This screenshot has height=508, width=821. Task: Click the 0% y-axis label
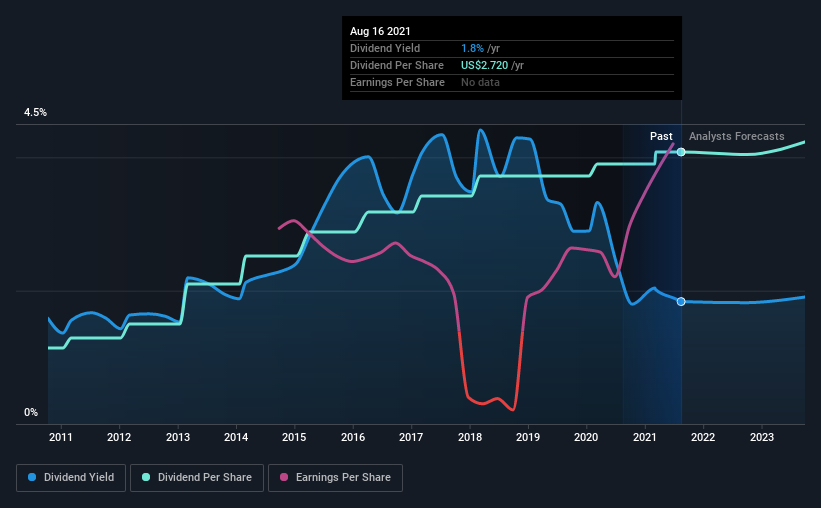(x=31, y=413)
